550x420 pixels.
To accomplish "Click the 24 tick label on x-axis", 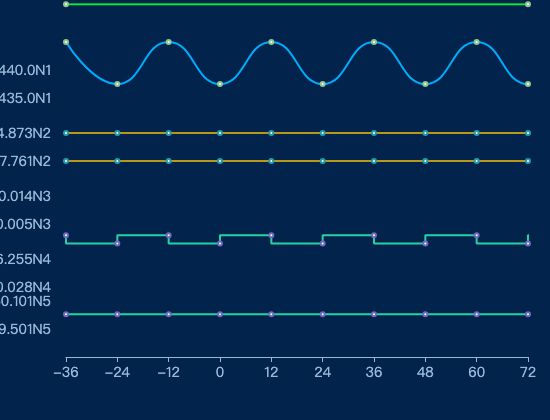I will 323,372.
